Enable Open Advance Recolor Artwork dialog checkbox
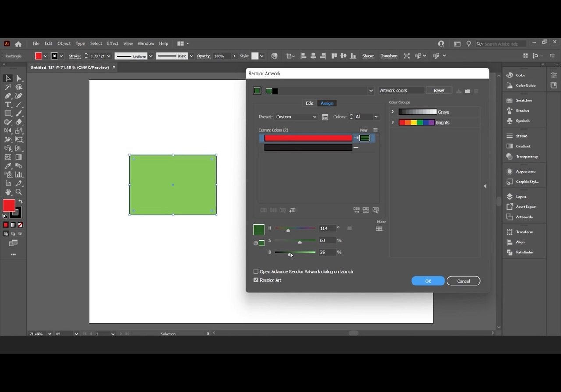Screen dimensions: 561x392 coord(256,271)
